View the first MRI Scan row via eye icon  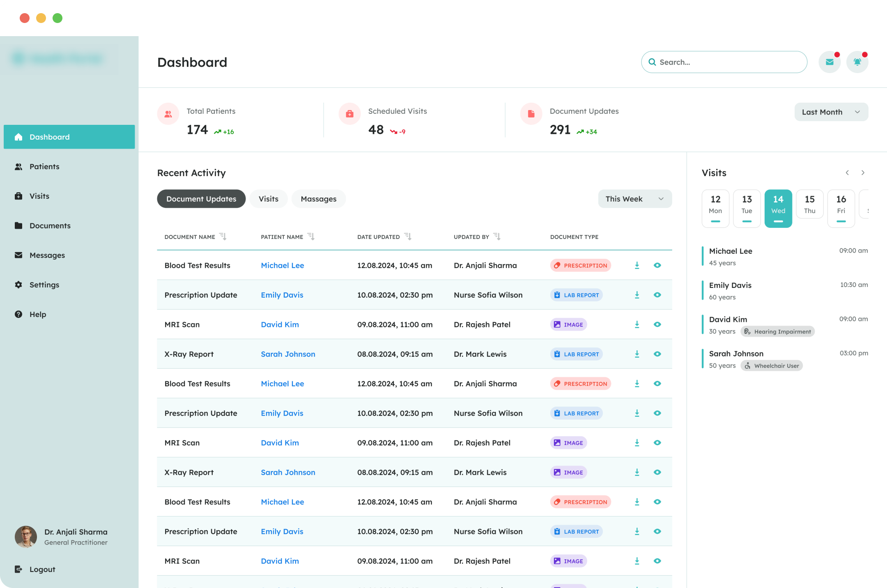tap(657, 324)
